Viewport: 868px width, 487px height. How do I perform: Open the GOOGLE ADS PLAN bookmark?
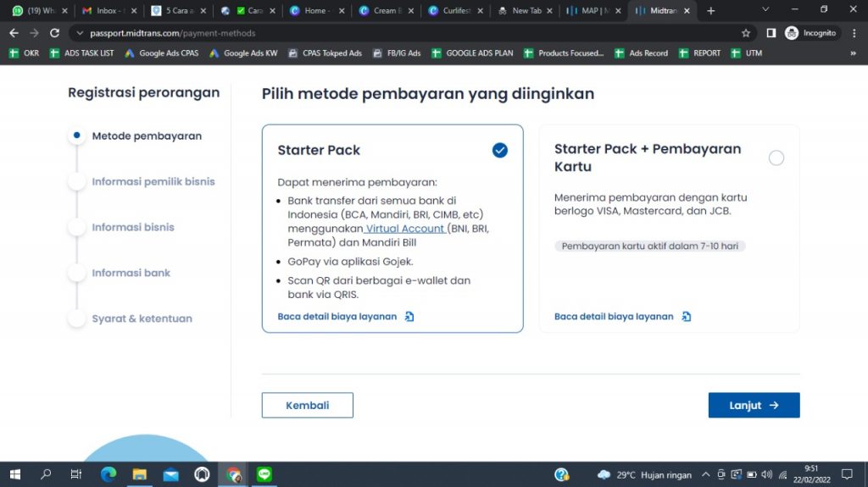coord(472,53)
